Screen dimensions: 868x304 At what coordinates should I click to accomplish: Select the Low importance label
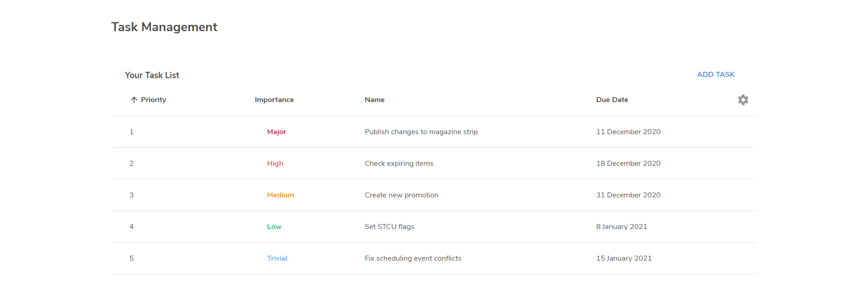pyautogui.click(x=274, y=227)
